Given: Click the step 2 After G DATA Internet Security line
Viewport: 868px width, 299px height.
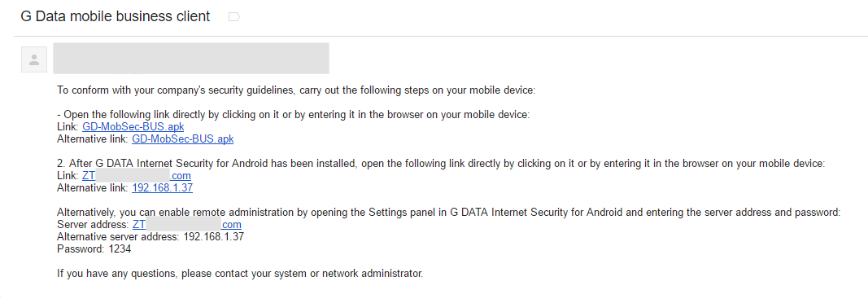Looking at the screenshot, I should tap(441, 164).
